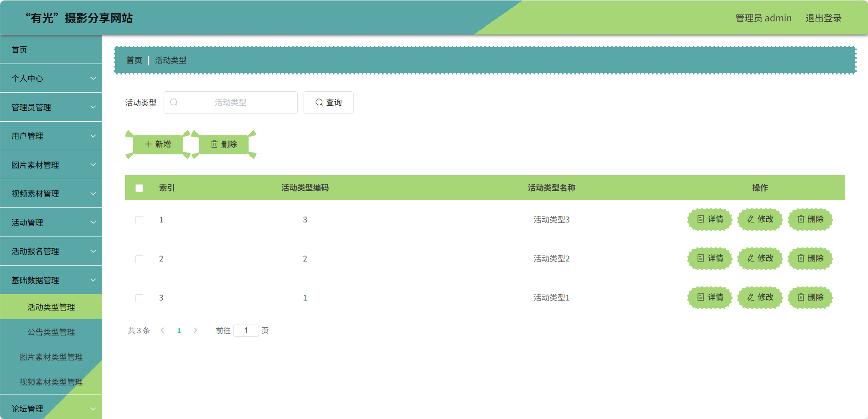Go to next page arrow in pagination

[195, 330]
